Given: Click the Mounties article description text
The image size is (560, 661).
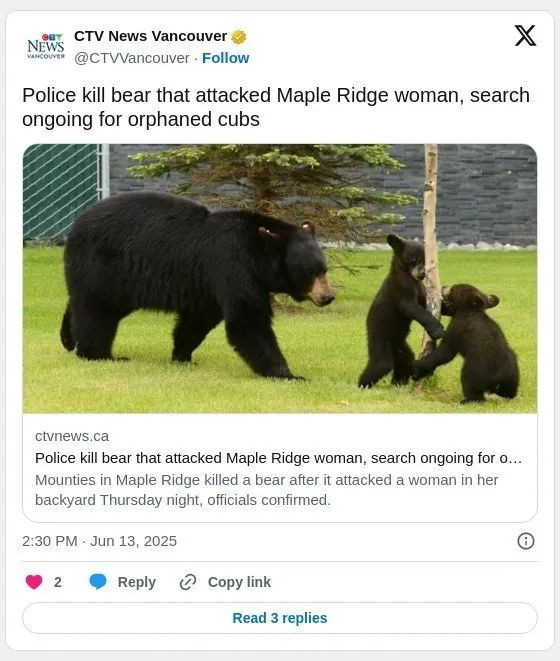Looking at the screenshot, I should coord(267,490).
